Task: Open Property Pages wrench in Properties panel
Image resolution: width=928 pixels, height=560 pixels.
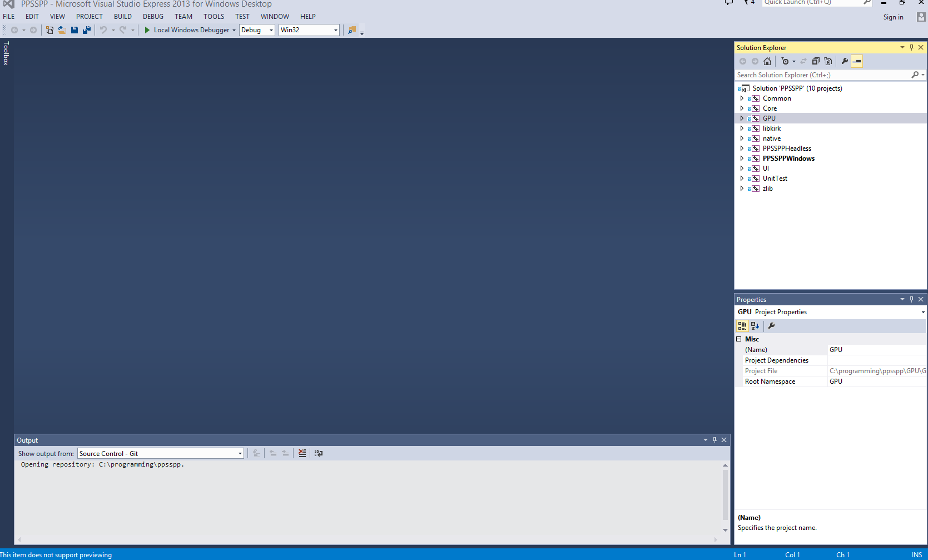Action: [772, 326]
